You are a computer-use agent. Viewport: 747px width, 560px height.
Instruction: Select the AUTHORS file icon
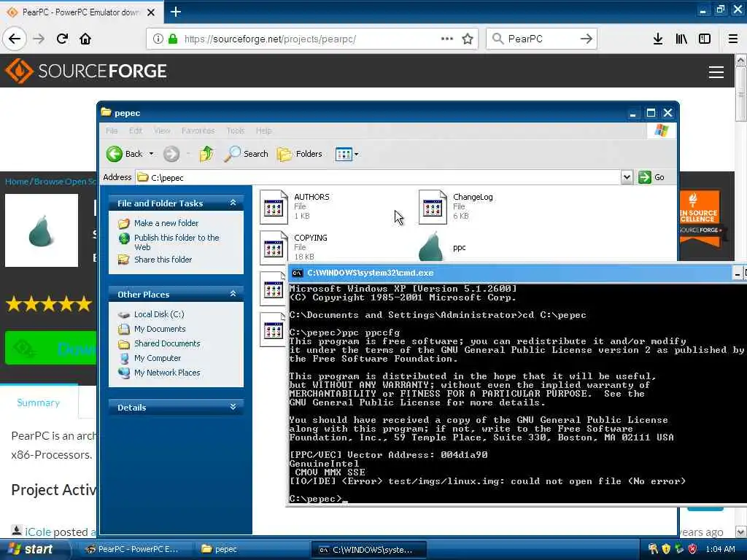[x=274, y=206]
